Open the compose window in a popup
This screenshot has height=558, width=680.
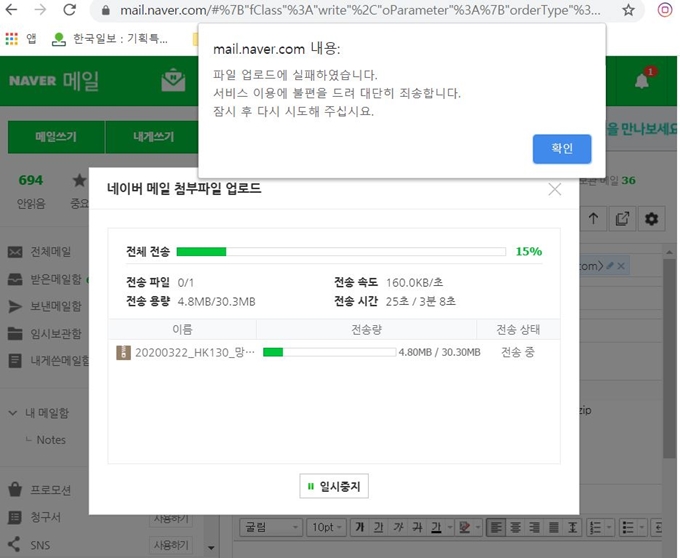pyautogui.click(x=622, y=218)
